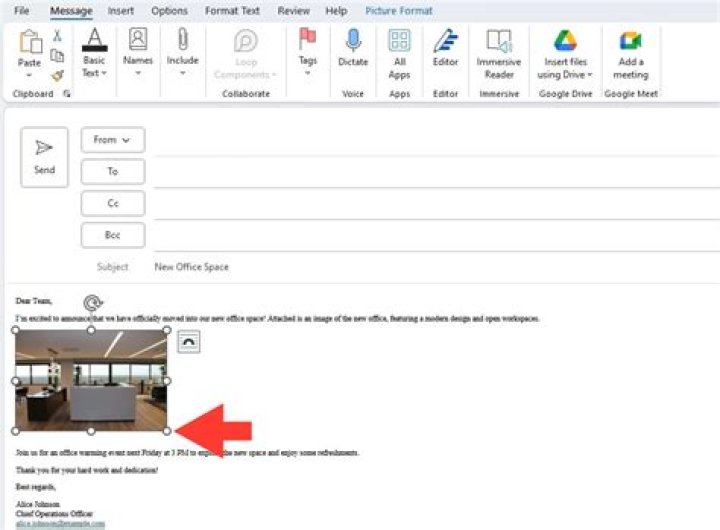Click the Cut scissors icon
The width and height of the screenshot is (720, 530).
click(x=58, y=35)
